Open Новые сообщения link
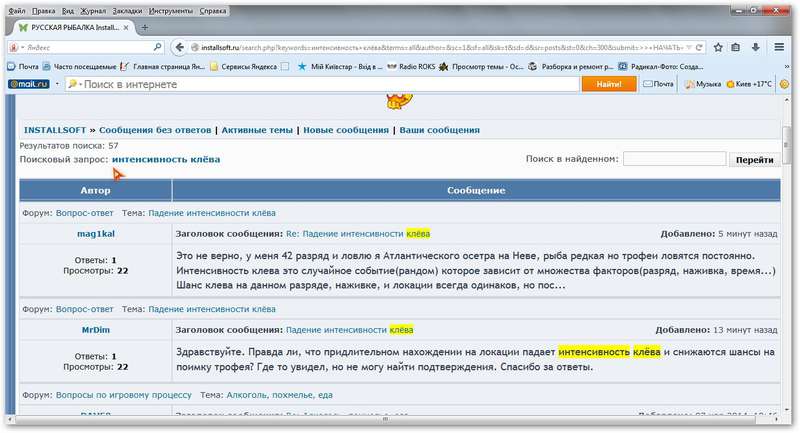This screenshot has width=800, height=433. coord(346,130)
